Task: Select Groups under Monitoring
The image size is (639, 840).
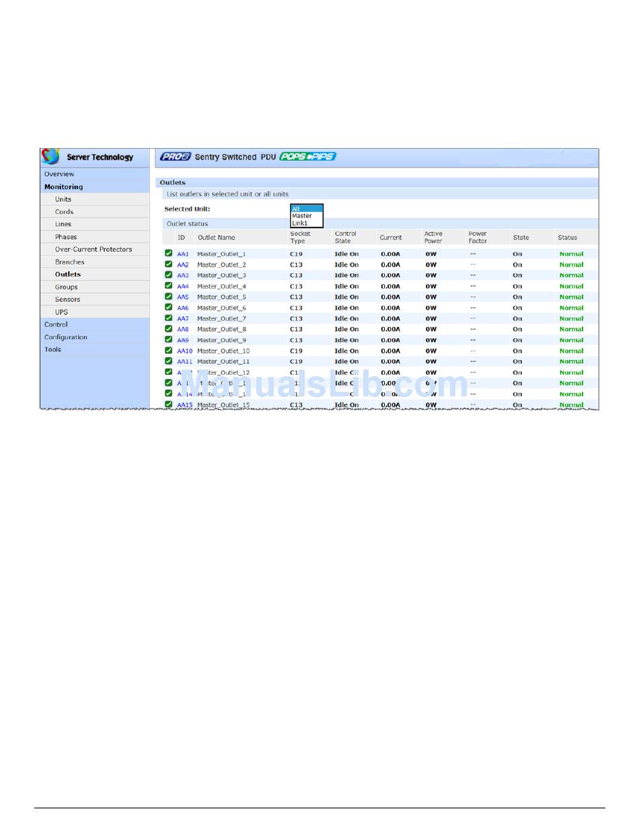Action: (66, 287)
